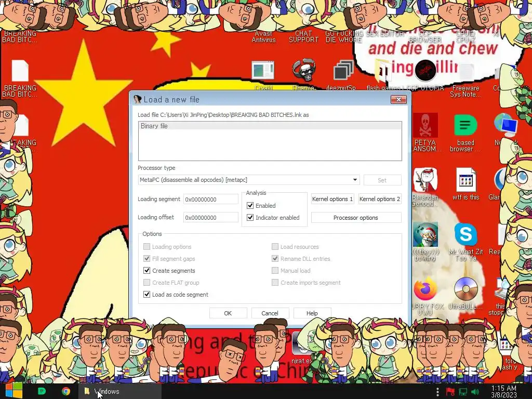The width and height of the screenshot is (532, 399).
Task: Open the taskbar clock showing 1:15 AM
Action: click(x=504, y=392)
